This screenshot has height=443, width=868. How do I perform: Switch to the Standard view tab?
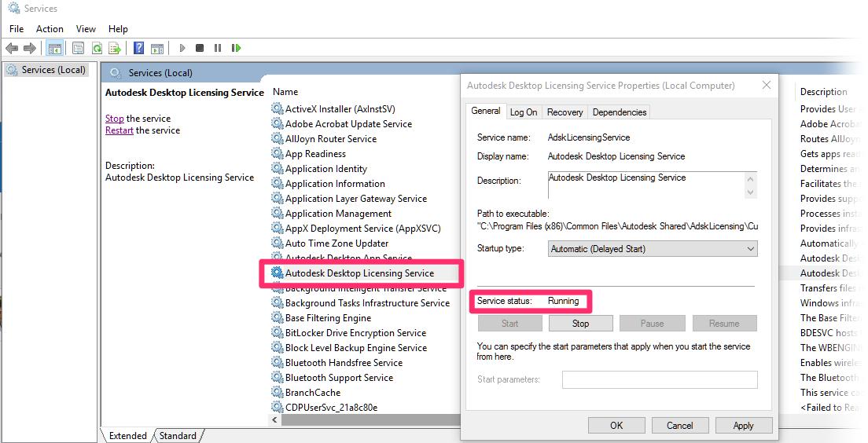(x=178, y=436)
